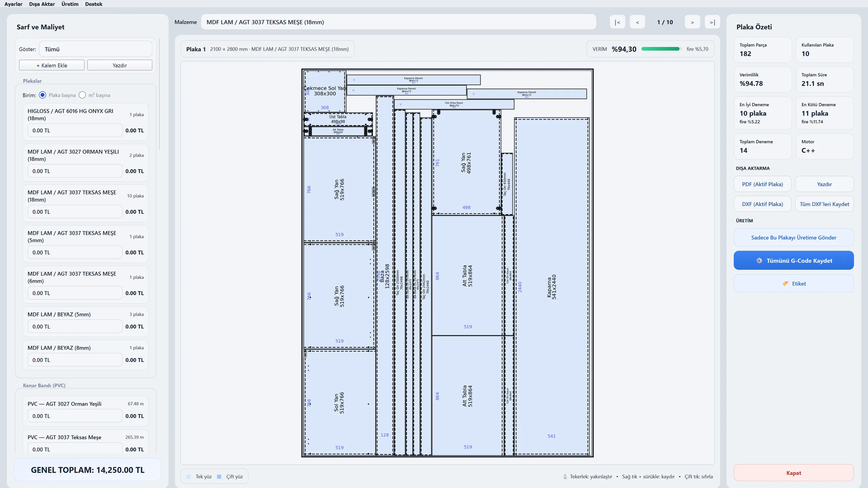
Task: Open the Dışa Aktar menu
Action: tap(42, 4)
